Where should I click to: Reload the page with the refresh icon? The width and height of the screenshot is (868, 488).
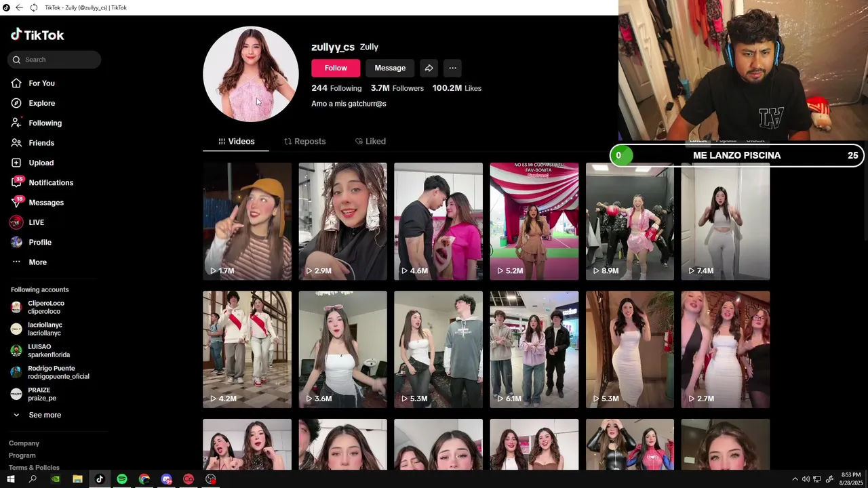pos(34,7)
